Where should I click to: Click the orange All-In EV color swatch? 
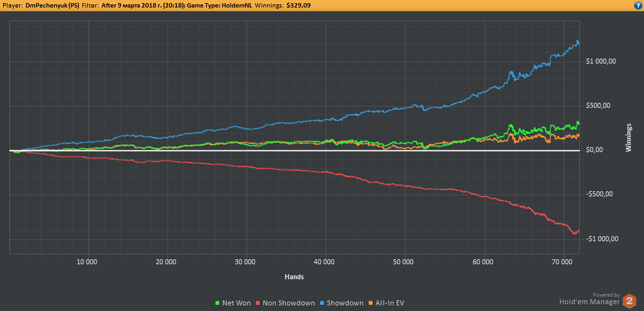(371, 303)
